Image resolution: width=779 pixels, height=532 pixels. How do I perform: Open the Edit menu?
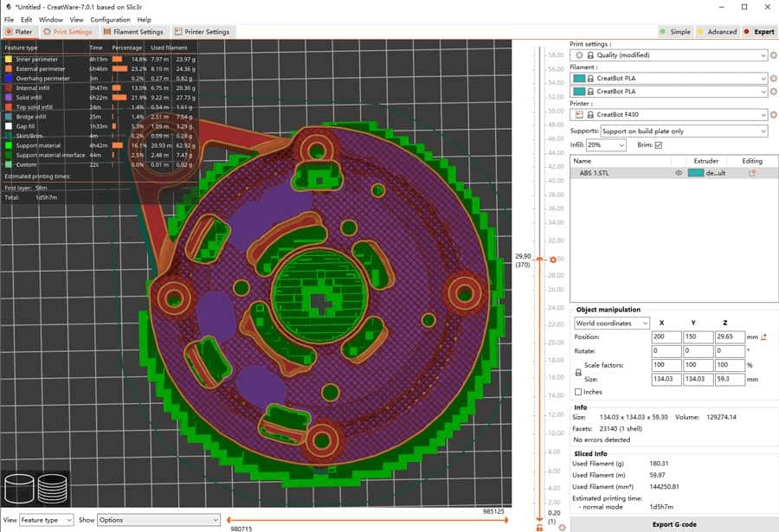click(26, 20)
